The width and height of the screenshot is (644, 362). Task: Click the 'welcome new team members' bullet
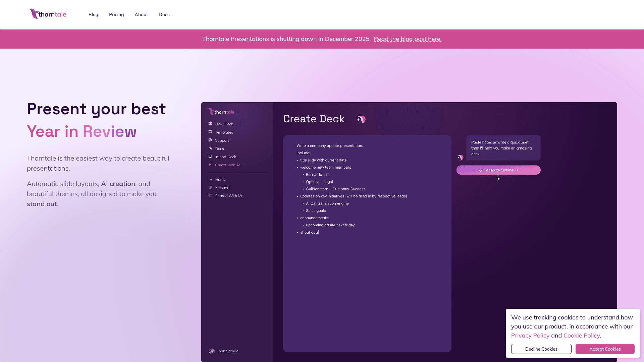click(x=326, y=167)
